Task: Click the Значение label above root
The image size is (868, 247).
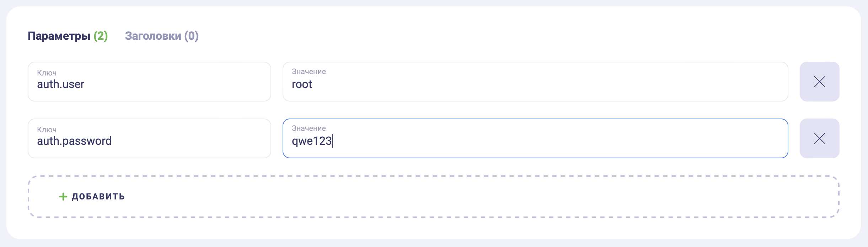Action: (309, 71)
